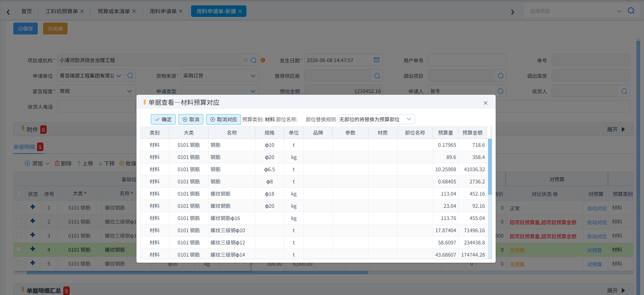
Task: Click the blue plus icon in row 1
Action: tap(33, 207)
